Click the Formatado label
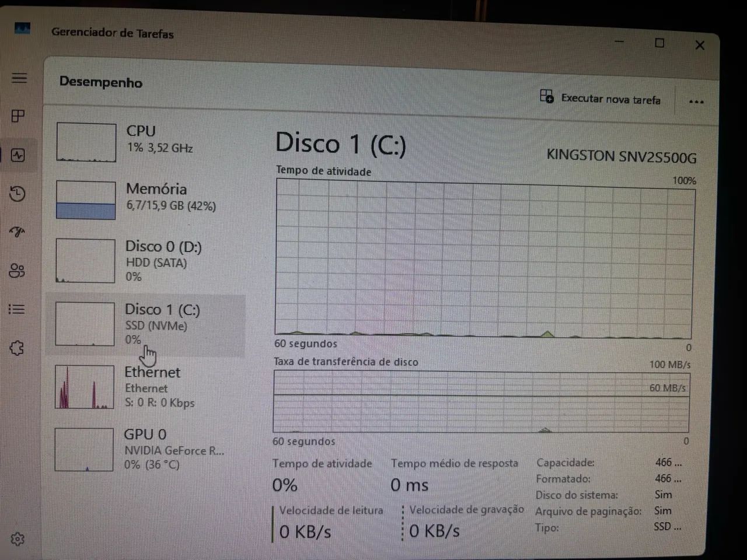The height and width of the screenshot is (560, 747). click(x=563, y=479)
